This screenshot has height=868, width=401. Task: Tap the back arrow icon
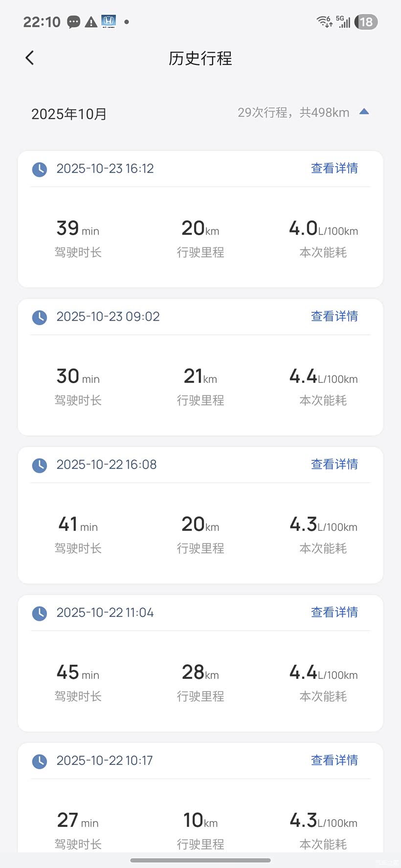pos(30,58)
